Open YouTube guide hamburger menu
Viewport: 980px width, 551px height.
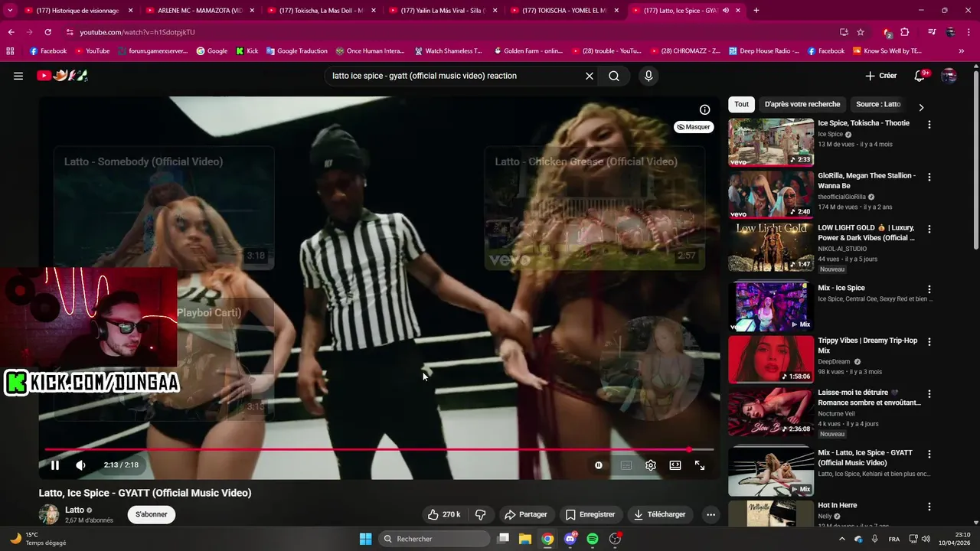click(18, 76)
